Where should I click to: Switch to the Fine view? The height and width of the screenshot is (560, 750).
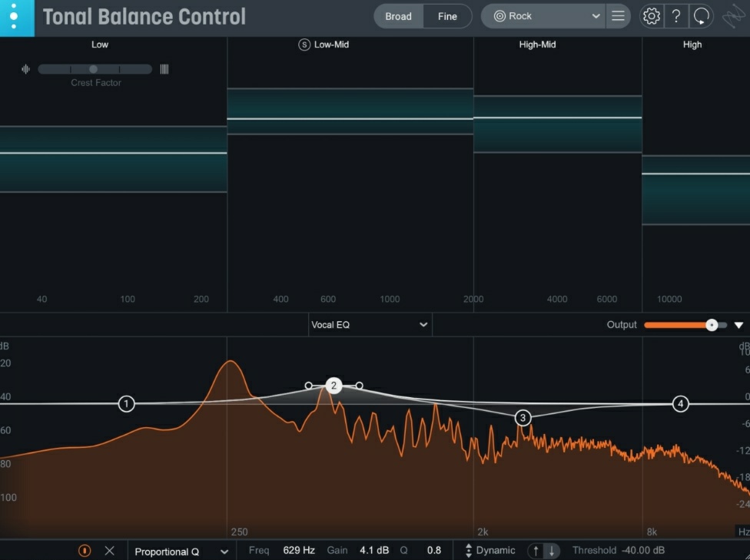pyautogui.click(x=447, y=16)
